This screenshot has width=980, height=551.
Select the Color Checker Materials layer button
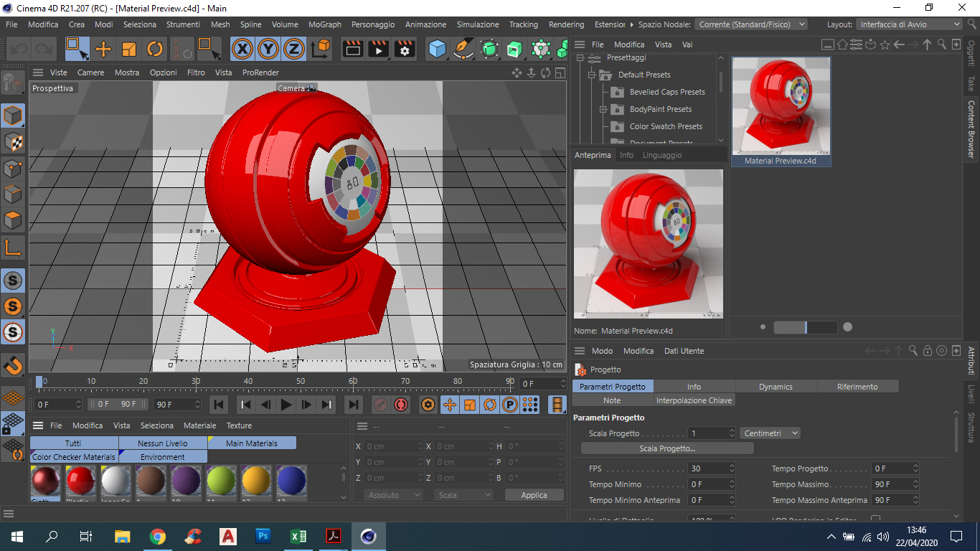click(74, 457)
